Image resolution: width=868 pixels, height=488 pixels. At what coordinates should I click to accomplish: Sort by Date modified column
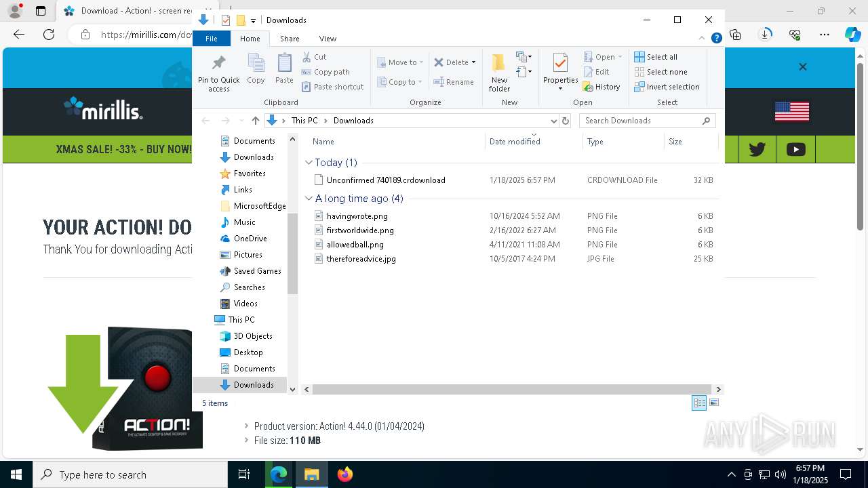[x=534, y=142]
